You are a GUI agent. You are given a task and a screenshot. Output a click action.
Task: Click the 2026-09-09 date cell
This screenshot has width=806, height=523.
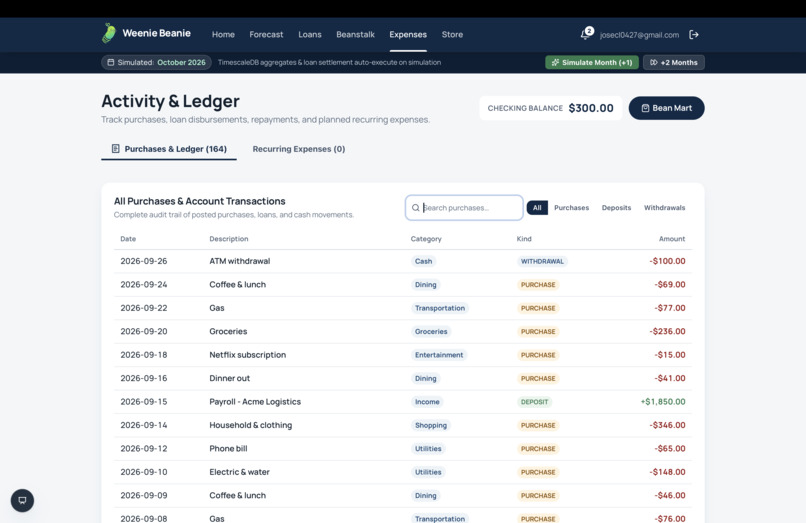144,495
